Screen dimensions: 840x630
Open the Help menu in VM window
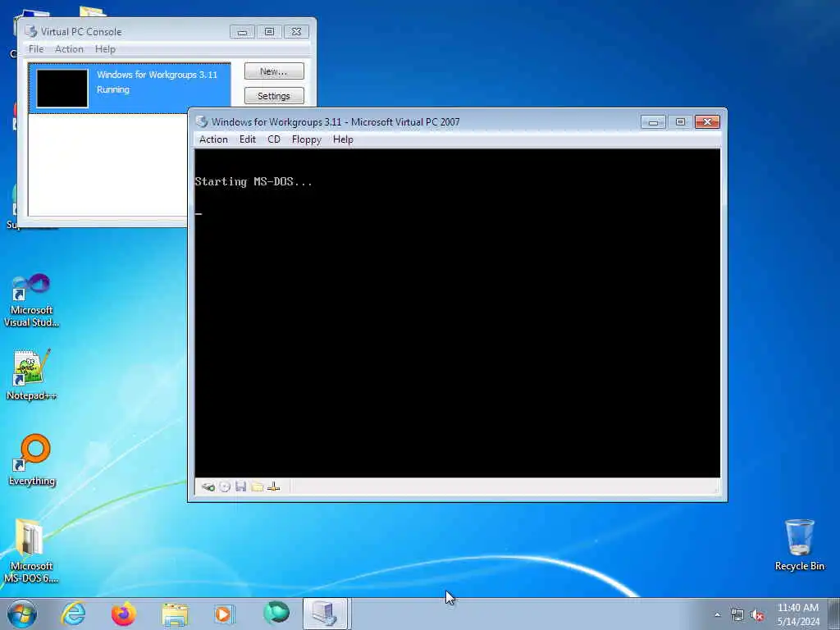343,139
